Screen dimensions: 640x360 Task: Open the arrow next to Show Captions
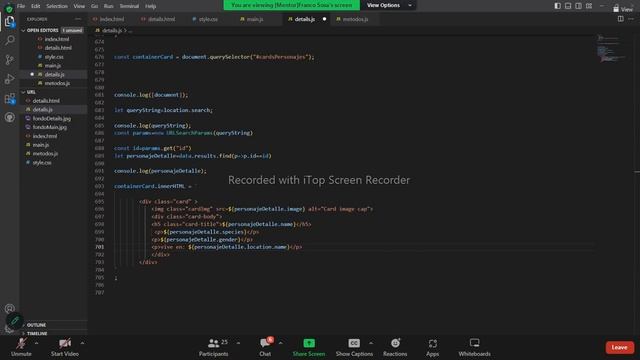(x=371, y=343)
